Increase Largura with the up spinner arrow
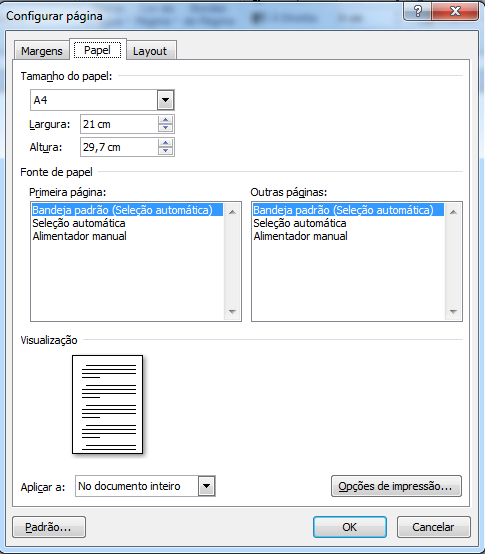485x554 pixels. pyautogui.click(x=165, y=120)
